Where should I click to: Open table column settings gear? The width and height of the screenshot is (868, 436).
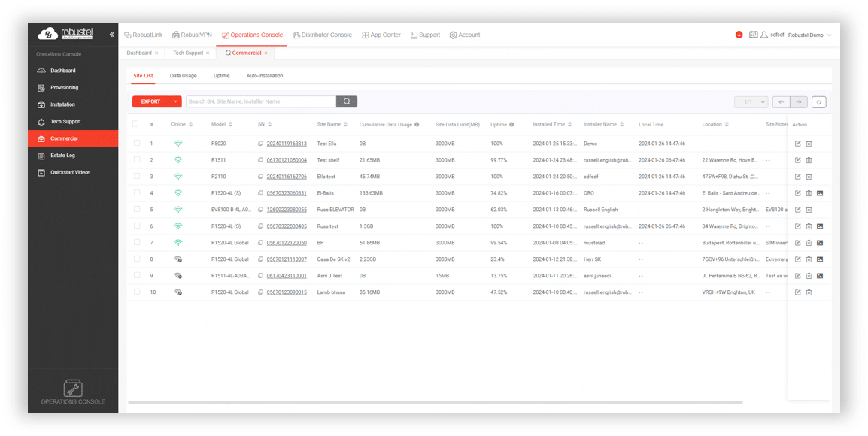818,102
